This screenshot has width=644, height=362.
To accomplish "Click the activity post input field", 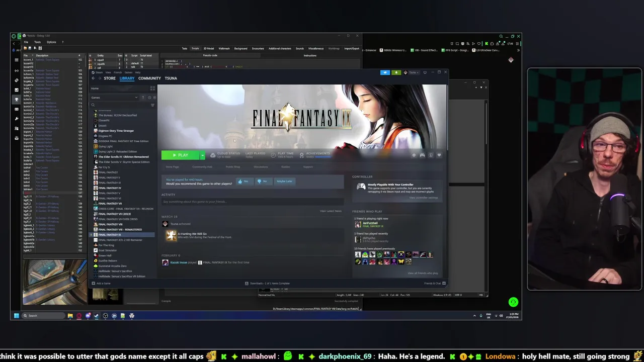I will (x=252, y=202).
